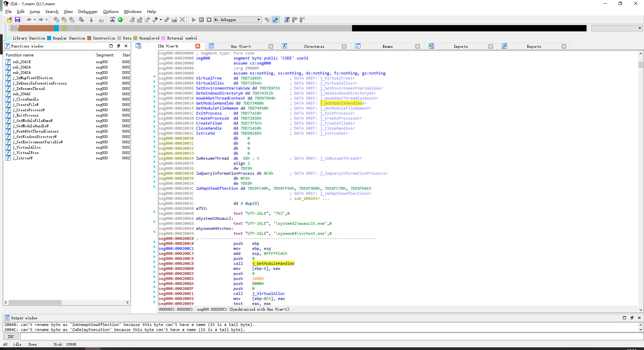Click the j_VirtualAlloc call reference

[268, 294]
